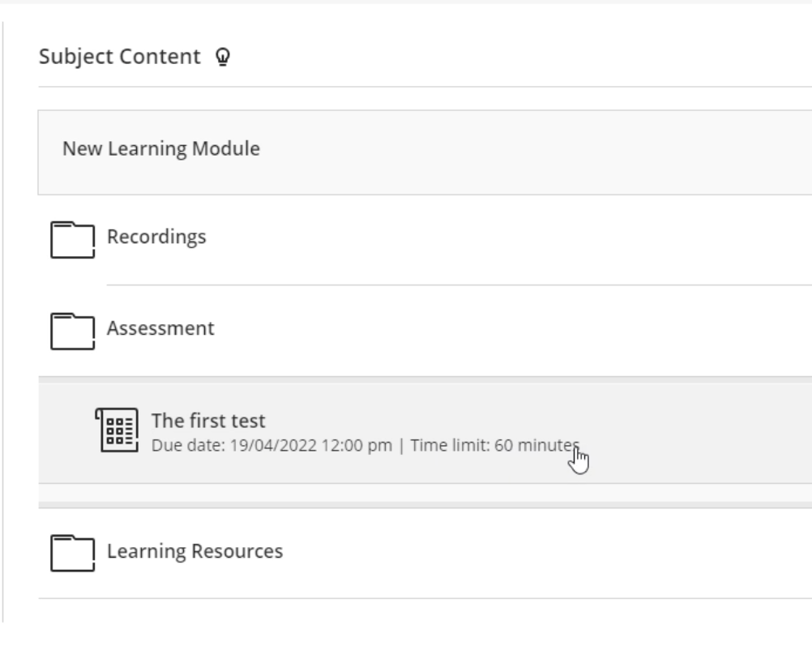Click the empty strip beneath The first test row
Image resolution: width=812 pixels, height=655 pixels.
point(425,493)
